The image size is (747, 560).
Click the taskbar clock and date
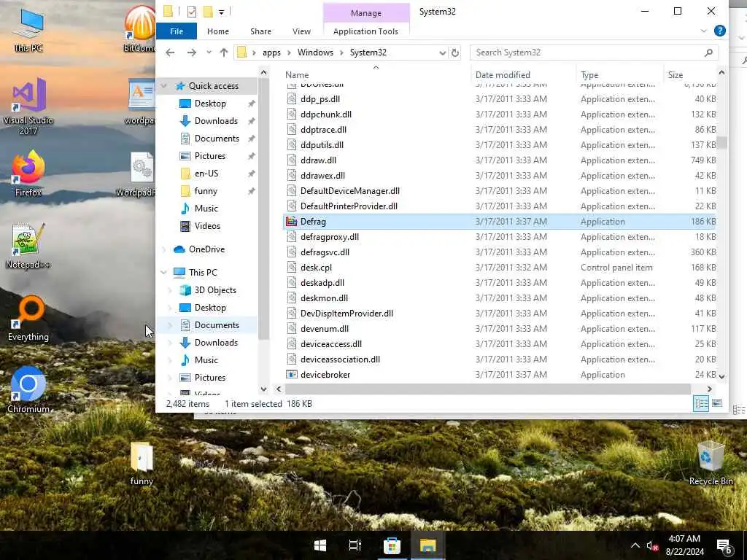point(684,545)
